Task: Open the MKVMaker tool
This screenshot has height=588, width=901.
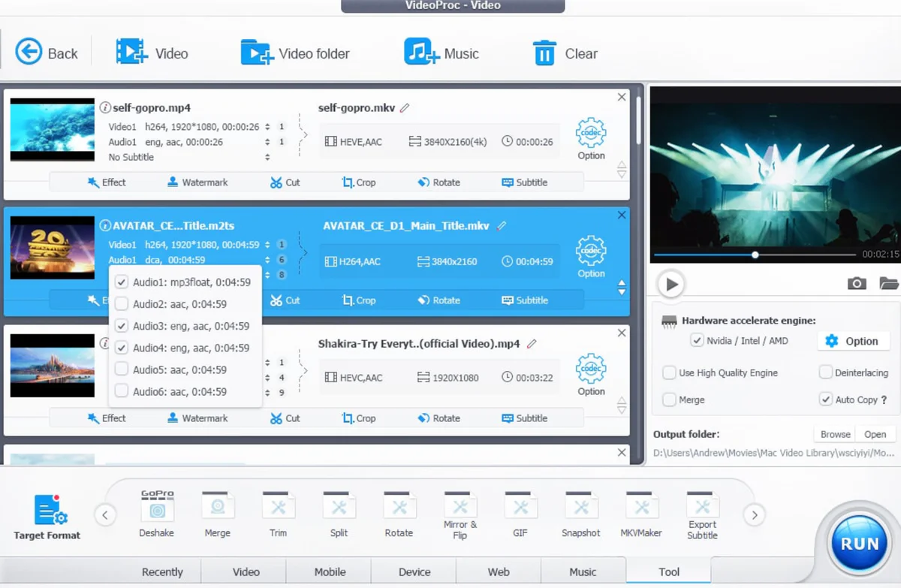Action: (x=640, y=513)
